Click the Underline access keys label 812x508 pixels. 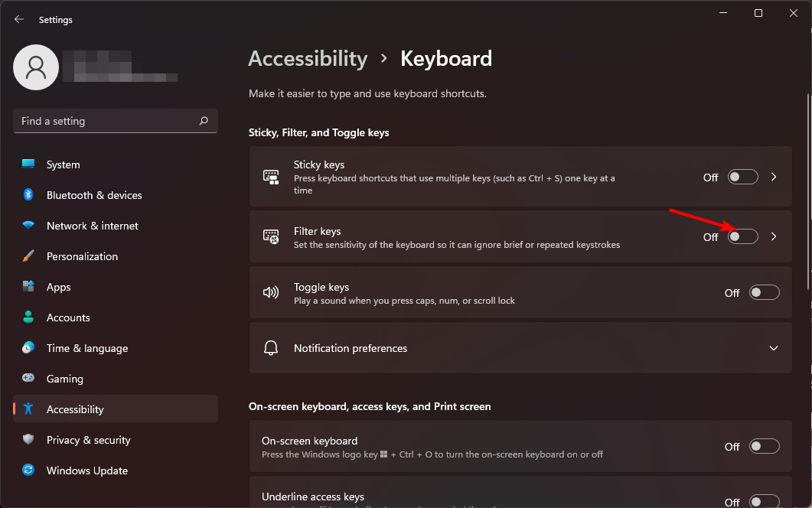(313, 497)
